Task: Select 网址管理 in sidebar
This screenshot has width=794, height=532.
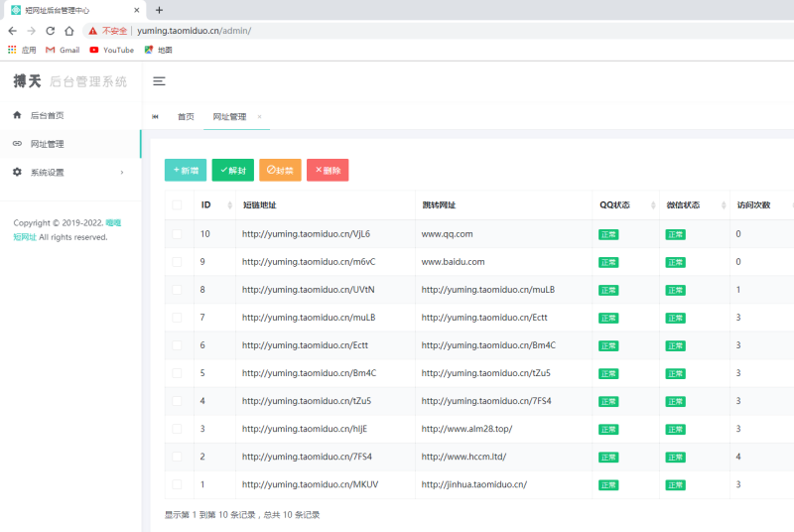Action: (x=70, y=144)
